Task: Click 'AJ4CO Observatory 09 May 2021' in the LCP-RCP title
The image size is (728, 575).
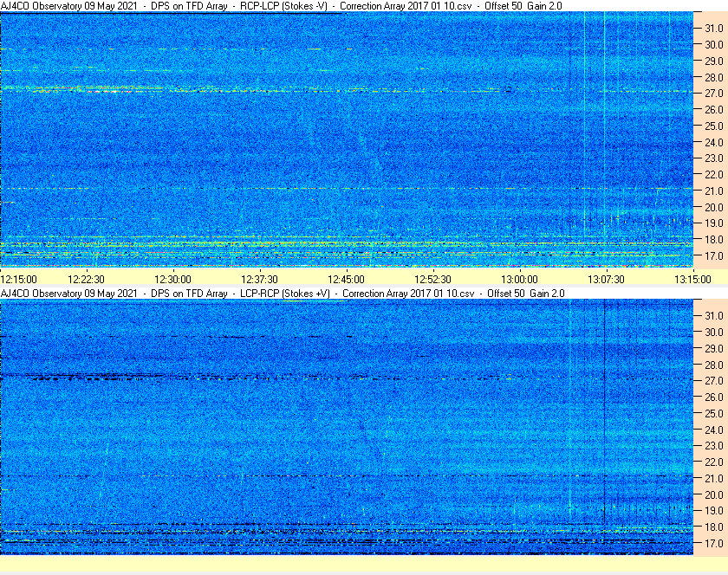Action: tap(68, 294)
